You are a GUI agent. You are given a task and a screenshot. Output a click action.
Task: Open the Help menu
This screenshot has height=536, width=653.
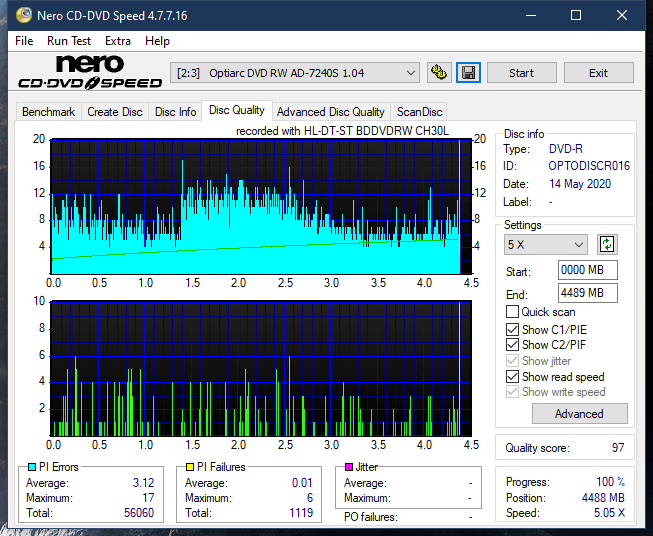[157, 41]
